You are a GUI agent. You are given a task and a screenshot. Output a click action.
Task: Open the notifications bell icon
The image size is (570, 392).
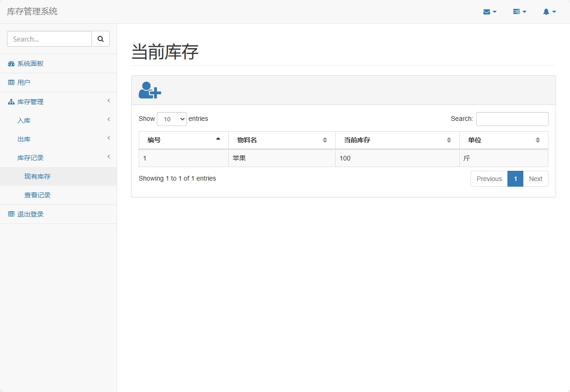547,11
